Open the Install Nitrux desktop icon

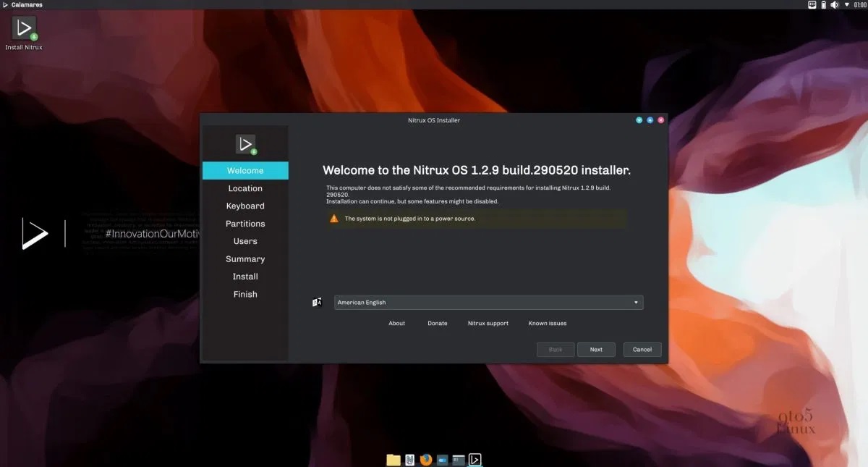click(24, 30)
